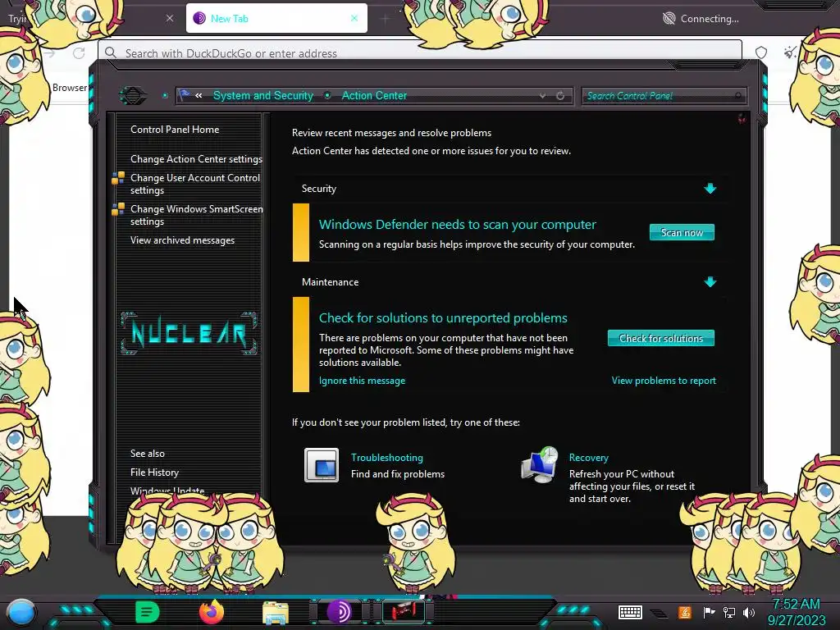
Task: Click Check for solutions button
Action: (660, 338)
